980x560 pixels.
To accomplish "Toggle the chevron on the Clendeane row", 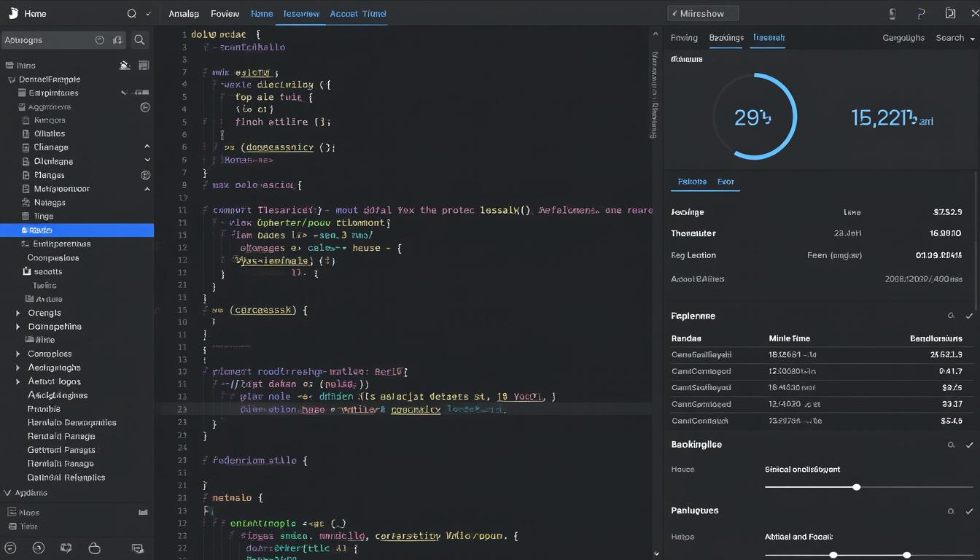I will (x=147, y=160).
